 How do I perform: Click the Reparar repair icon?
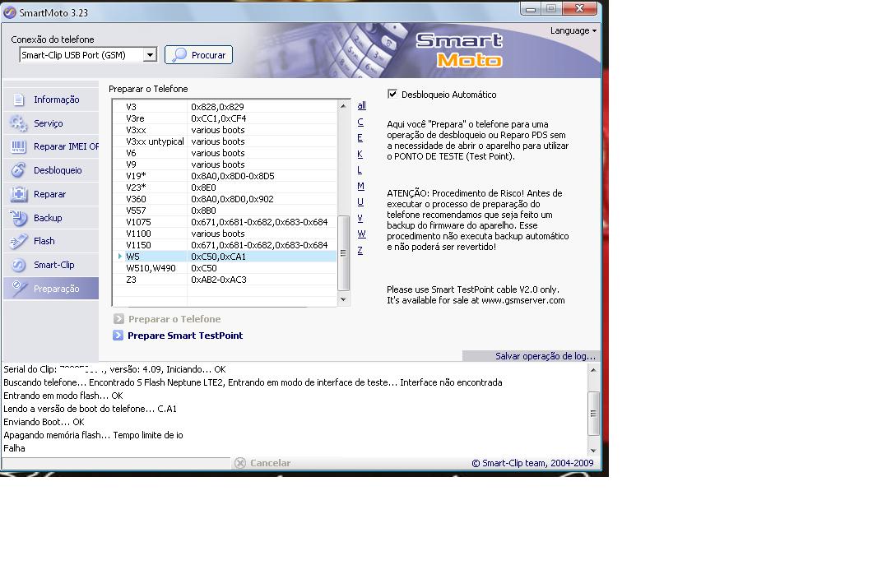[19, 194]
